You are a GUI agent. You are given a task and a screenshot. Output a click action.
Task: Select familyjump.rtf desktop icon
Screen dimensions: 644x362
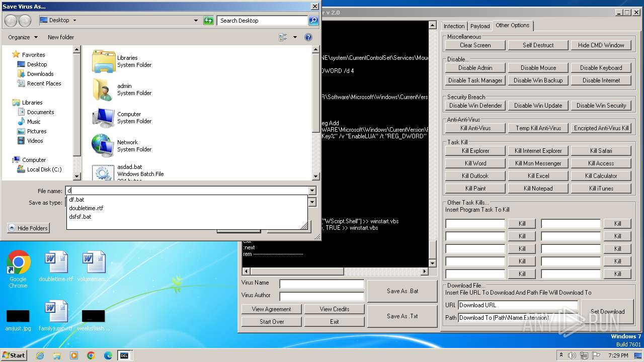[56, 316]
